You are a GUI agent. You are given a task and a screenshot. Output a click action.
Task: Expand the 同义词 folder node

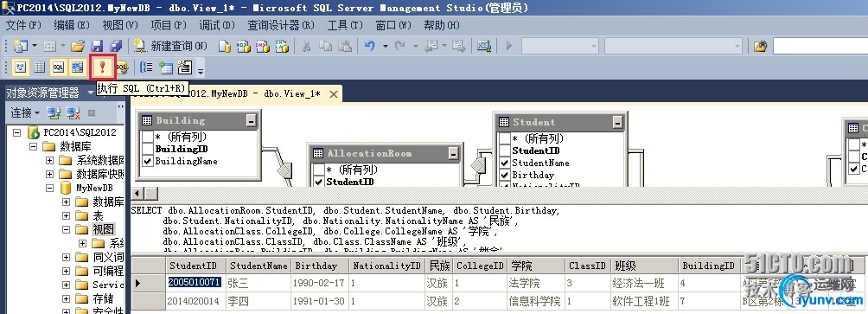(67, 257)
